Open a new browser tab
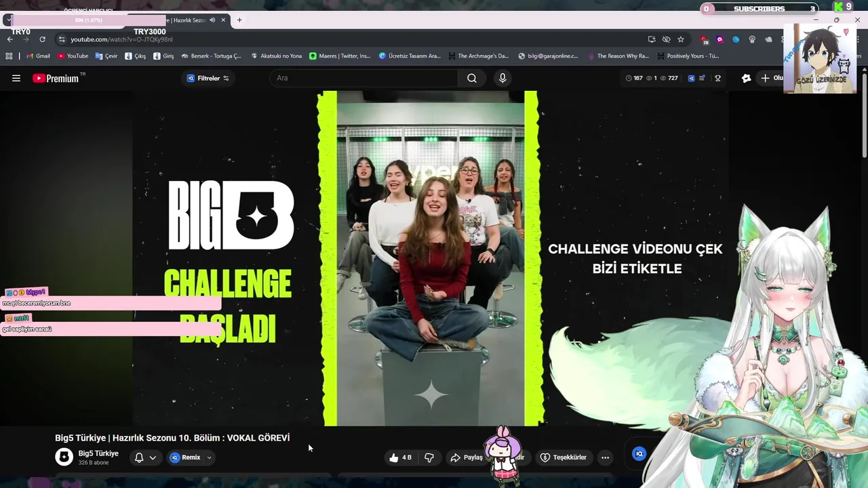Viewport: 868px width, 488px height. pos(239,20)
